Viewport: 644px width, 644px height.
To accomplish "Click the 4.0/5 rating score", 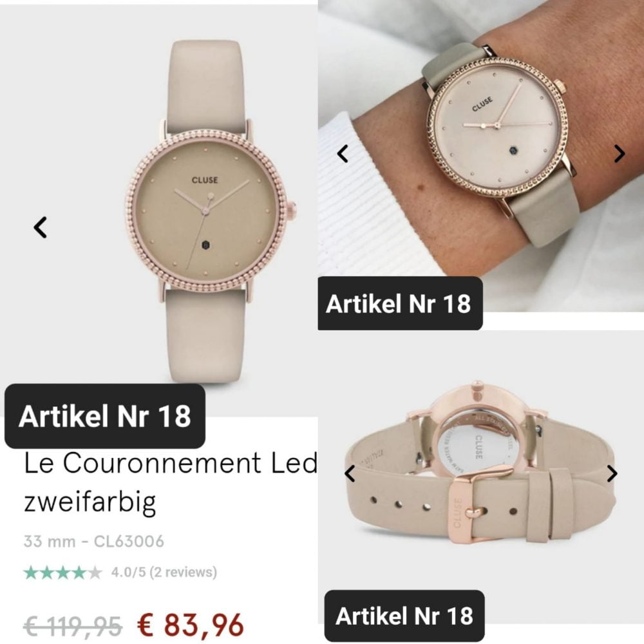I will [x=128, y=572].
